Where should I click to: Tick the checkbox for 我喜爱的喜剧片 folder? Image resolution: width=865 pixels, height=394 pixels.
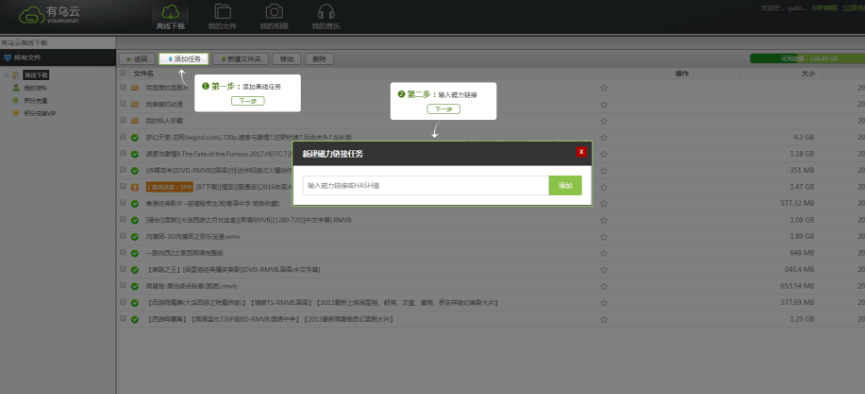click(x=122, y=87)
